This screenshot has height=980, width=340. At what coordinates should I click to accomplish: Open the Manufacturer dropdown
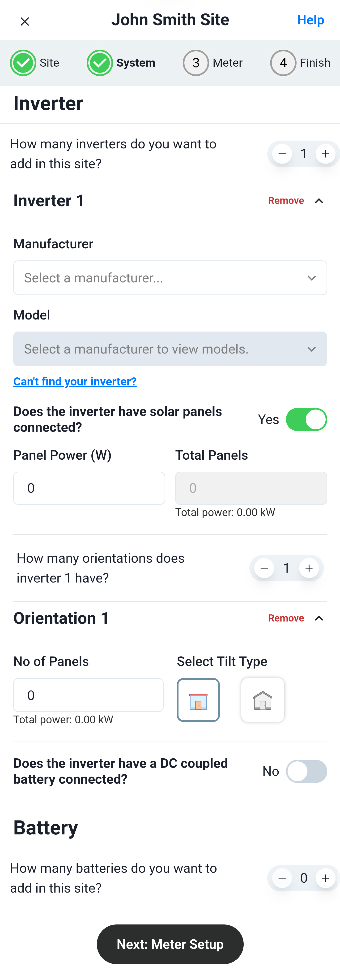click(170, 278)
